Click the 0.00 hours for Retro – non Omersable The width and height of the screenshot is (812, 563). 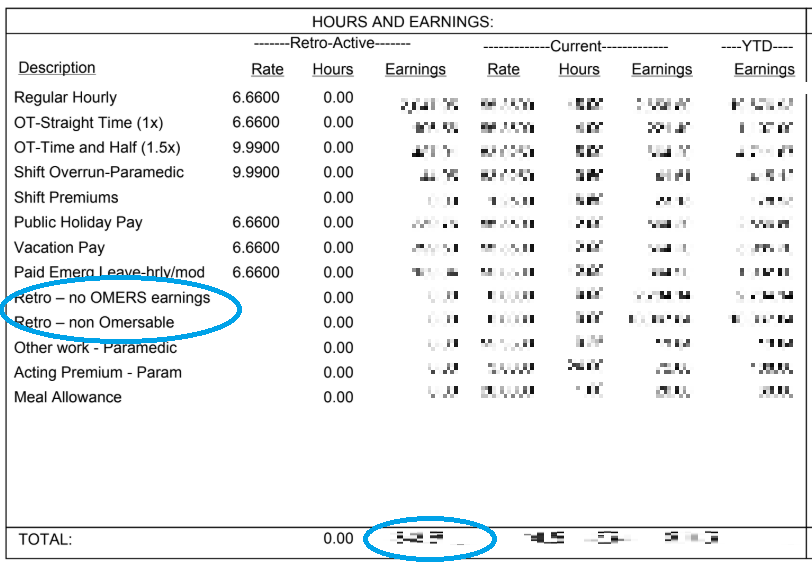click(x=338, y=323)
